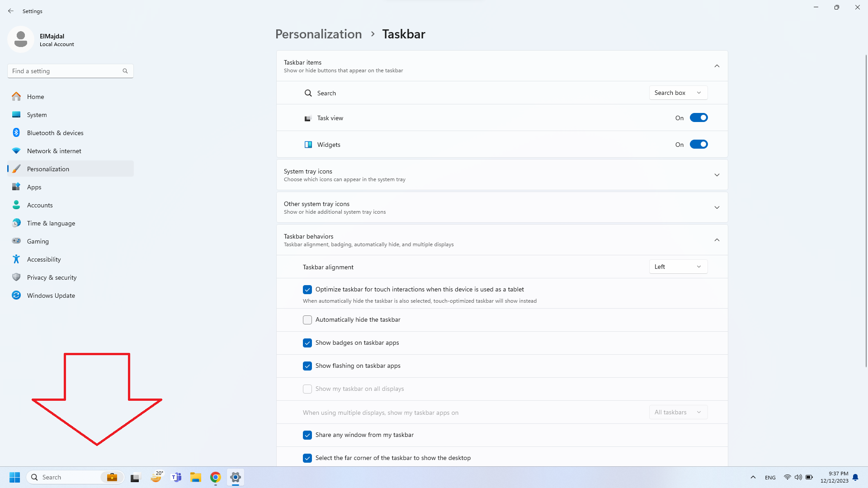Expand the System tray icons section
This screenshot has width=868, height=488.
pos(717,175)
